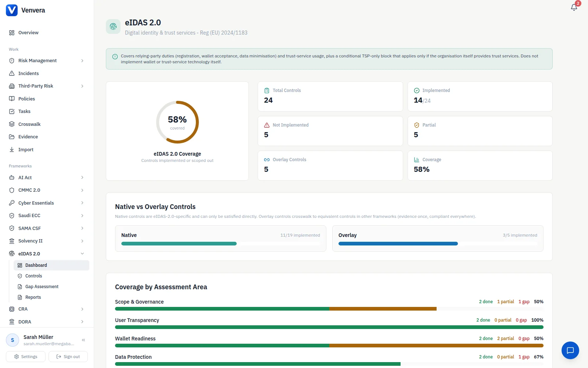This screenshot has height=368, width=588.
Task: Click the Import download icon
Action: (12, 149)
